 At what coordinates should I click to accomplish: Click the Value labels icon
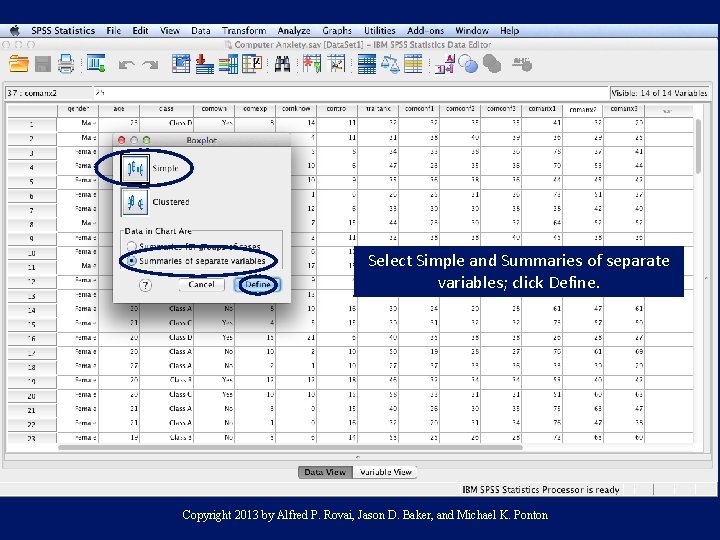444,64
